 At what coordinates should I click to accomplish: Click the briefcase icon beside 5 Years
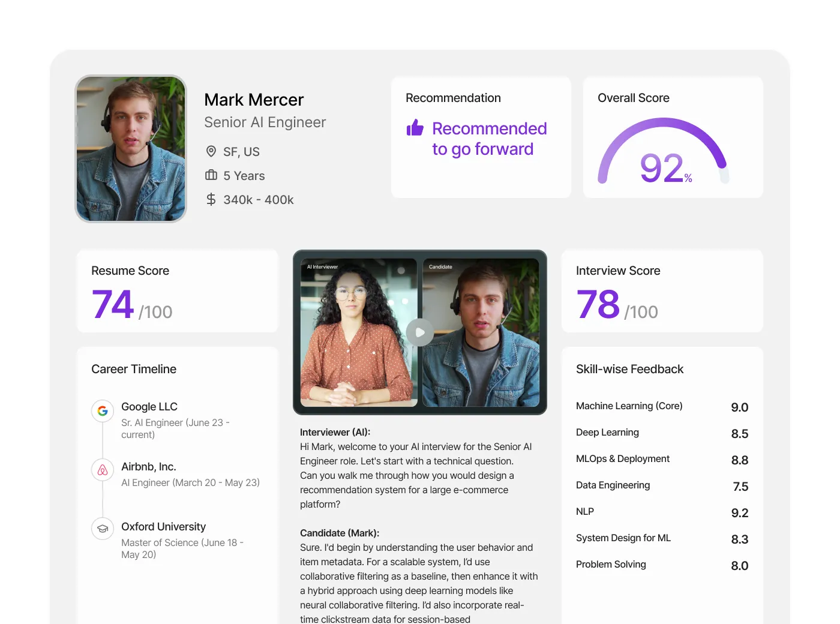211,175
